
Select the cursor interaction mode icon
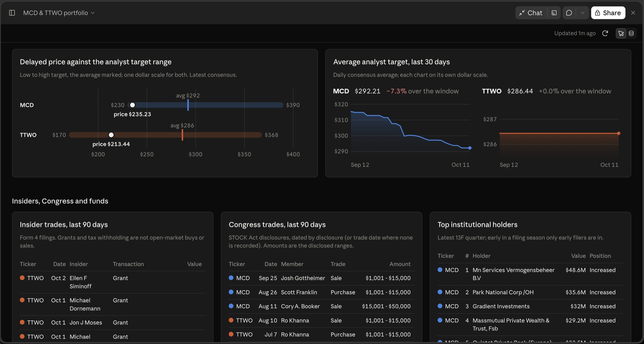pyautogui.click(x=621, y=33)
